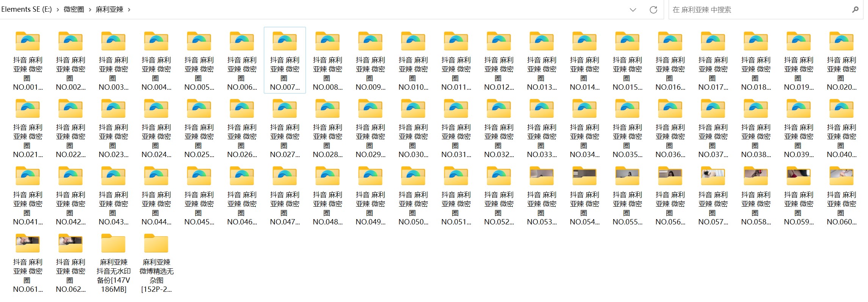The width and height of the screenshot is (868, 302).
Task: Click the label of folder NO.003
Action: click(113, 73)
